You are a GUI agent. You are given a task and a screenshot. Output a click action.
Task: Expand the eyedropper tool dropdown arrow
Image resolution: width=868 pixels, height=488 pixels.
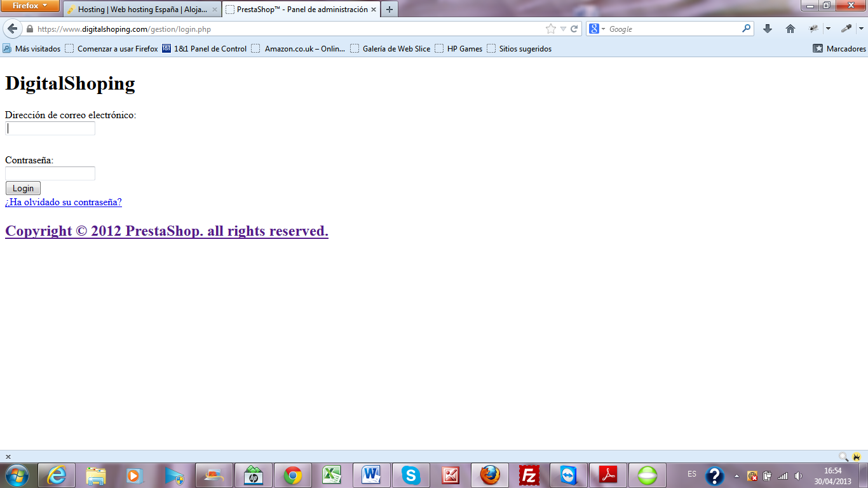pos(862,29)
